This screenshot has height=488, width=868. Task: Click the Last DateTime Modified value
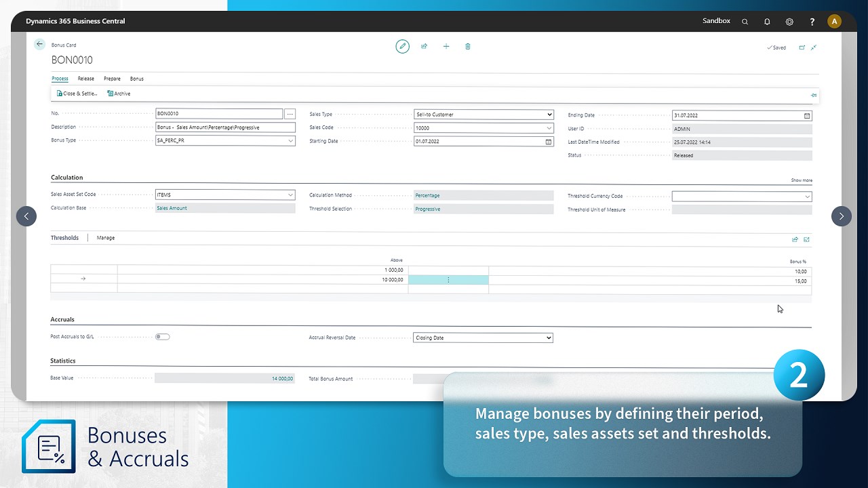[x=742, y=142]
